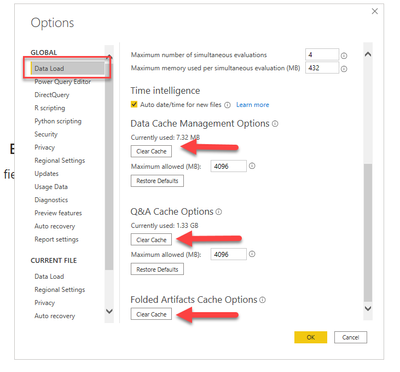Click Data Cache maximum allowed field 4096
This screenshot has width=400, height=372.
[x=228, y=166]
